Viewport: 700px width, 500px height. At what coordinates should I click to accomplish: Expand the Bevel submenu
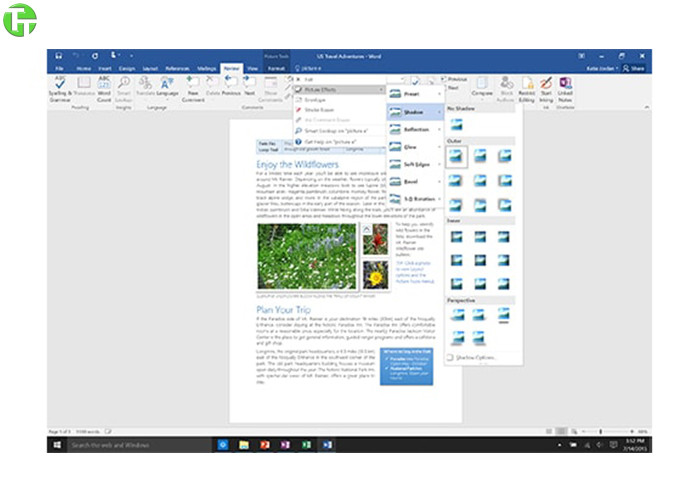click(415, 182)
